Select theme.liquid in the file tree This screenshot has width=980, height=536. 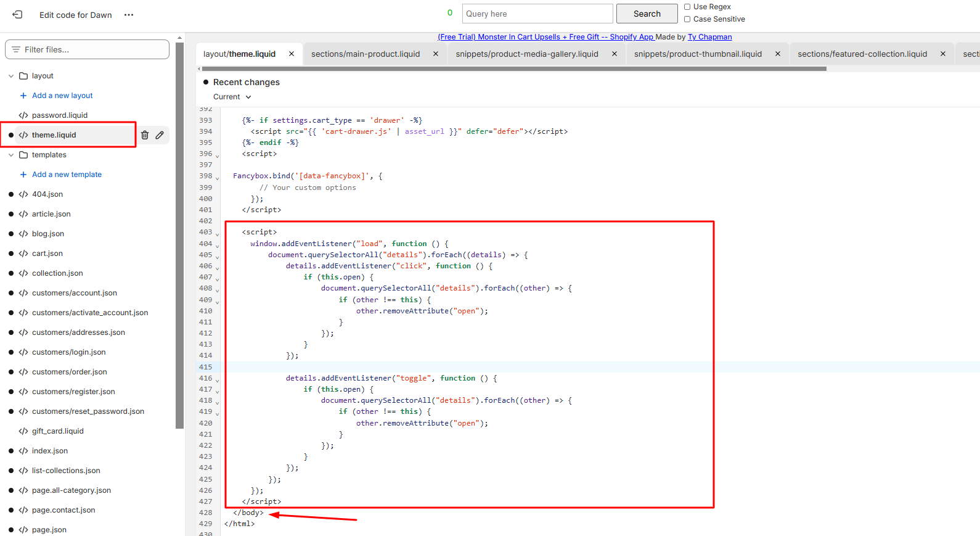[x=54, y=135]
